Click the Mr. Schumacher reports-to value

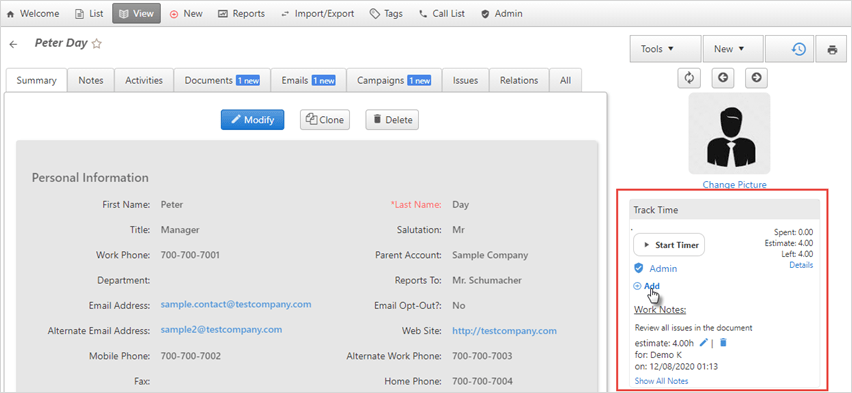487,280
